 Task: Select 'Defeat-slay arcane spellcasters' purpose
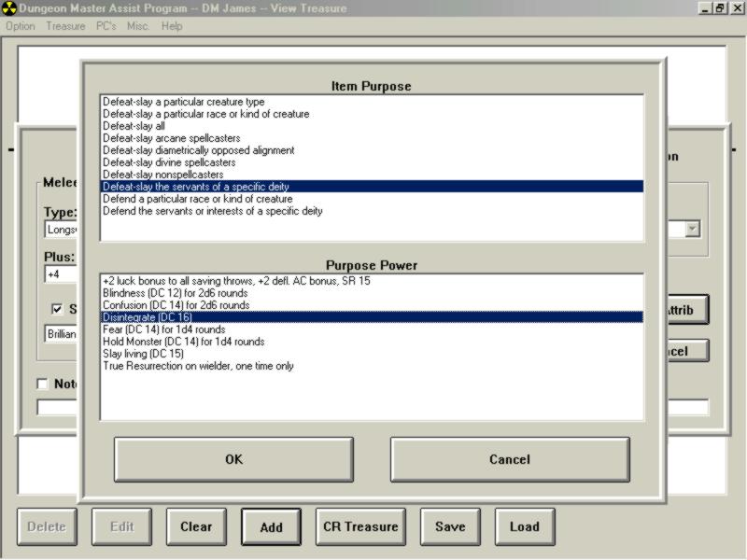tap(171, 138)
